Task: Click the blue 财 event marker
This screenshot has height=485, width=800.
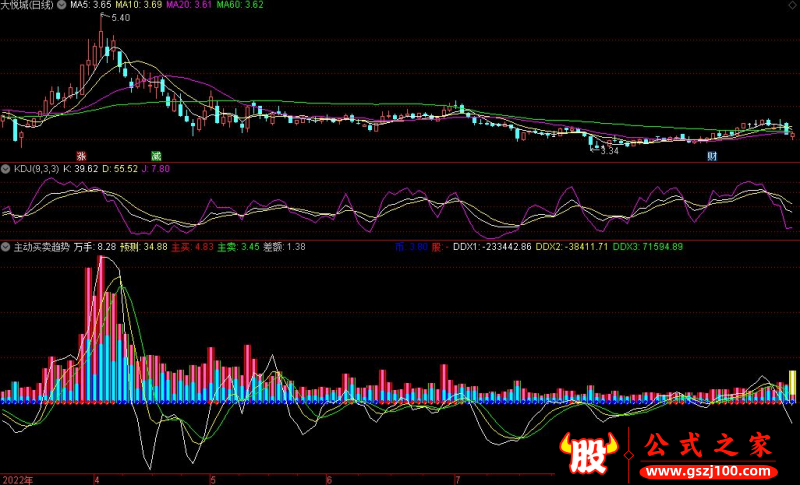Action: tap(712, 156)
